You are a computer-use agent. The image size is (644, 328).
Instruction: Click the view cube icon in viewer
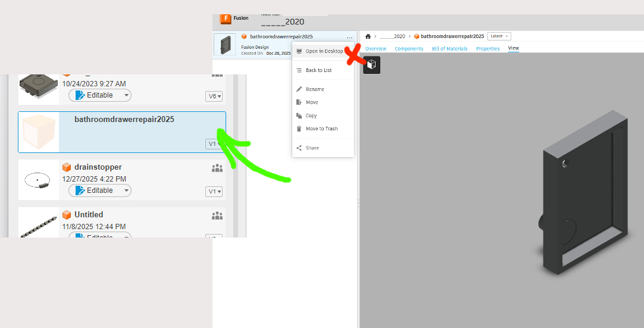[x=371, y=65]
